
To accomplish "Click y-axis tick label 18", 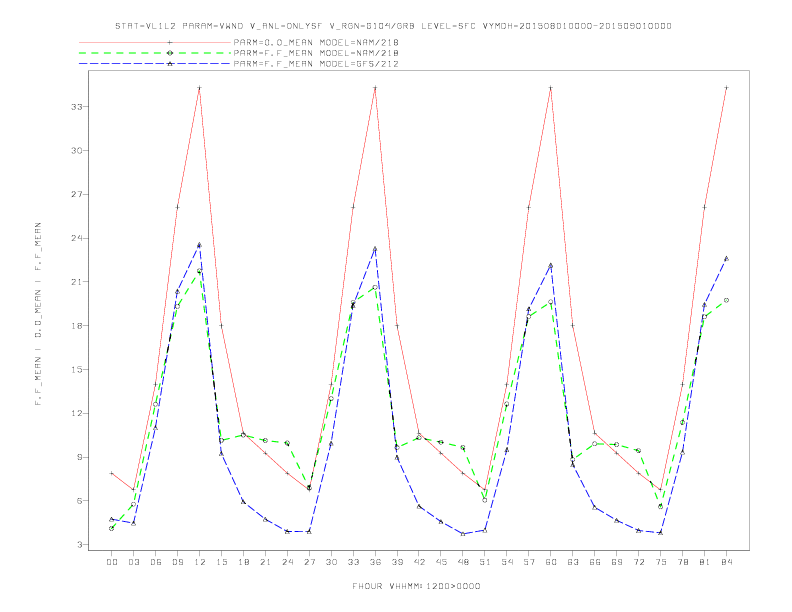I will click(77, 326).
